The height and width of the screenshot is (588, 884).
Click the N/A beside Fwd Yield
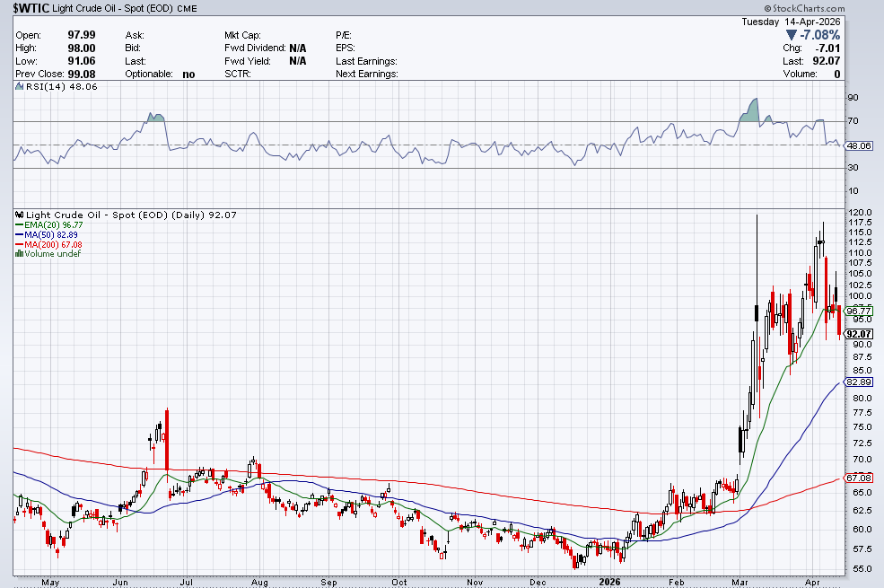(x=298, y=61)
